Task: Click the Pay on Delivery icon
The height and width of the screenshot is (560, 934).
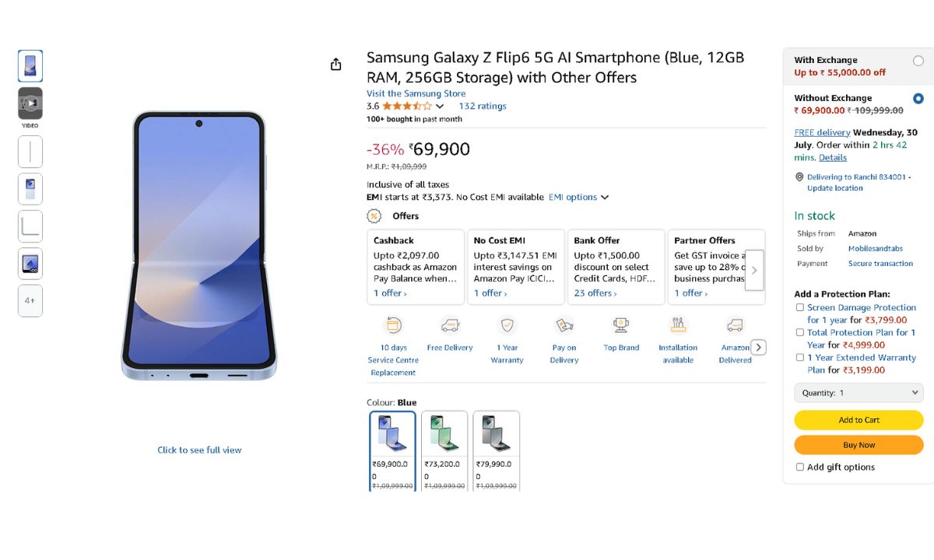Action: coord(564,326)
